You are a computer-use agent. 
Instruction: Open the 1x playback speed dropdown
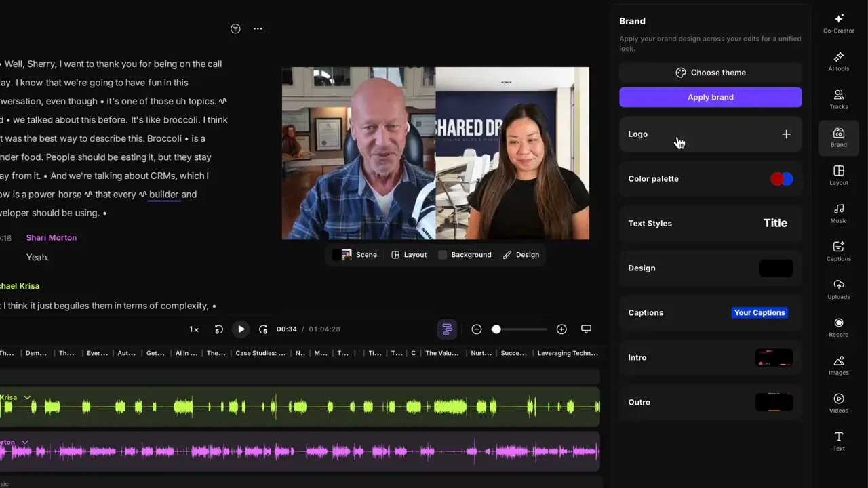[194, 329]
